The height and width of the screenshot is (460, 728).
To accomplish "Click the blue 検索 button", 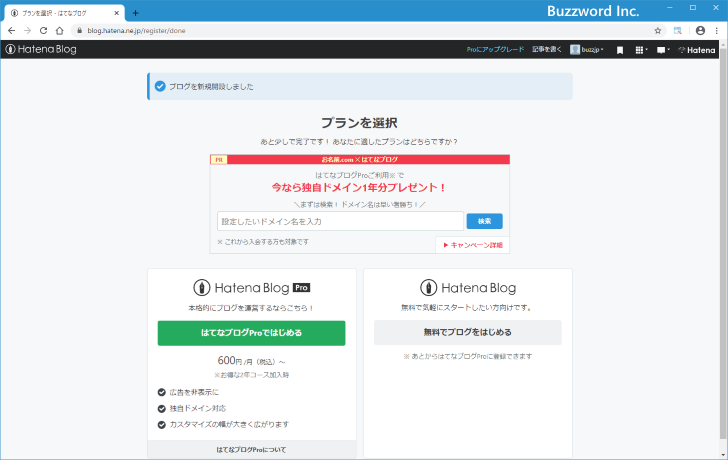I will point(484,221).
